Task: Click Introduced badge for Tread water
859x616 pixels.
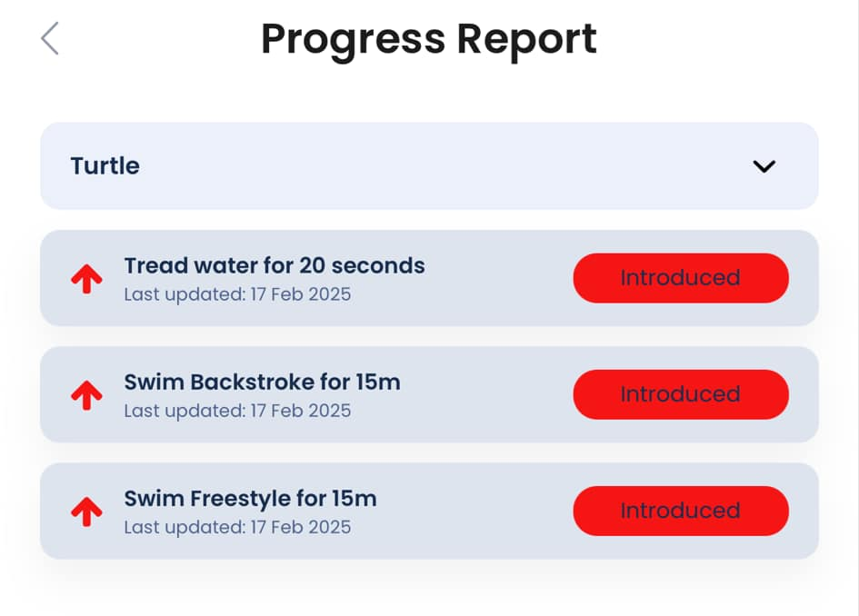Action: coord(681,278)
